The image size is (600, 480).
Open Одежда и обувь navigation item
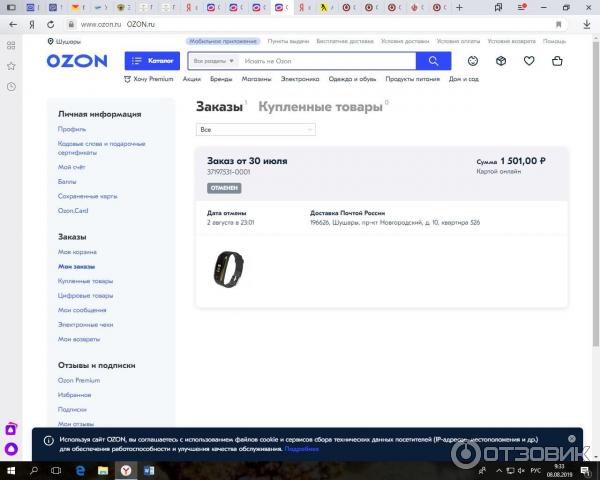352,79
